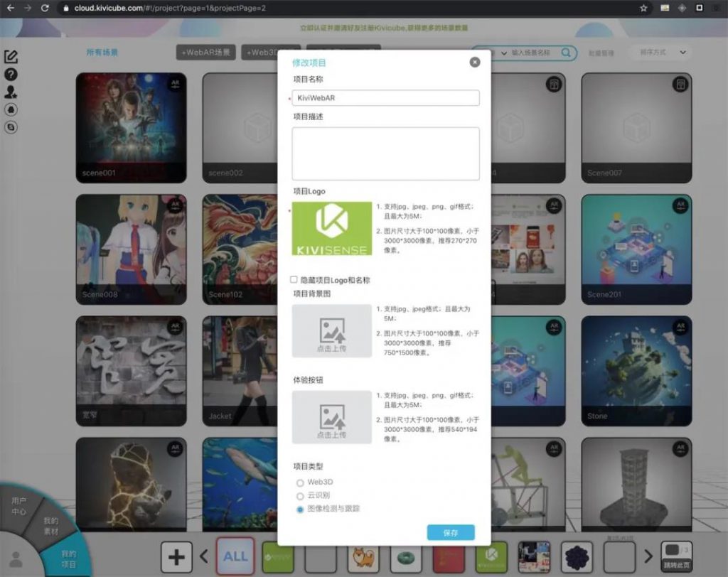Click the search magnifier icon
728x577 pixels.
[x=566, y=53]
